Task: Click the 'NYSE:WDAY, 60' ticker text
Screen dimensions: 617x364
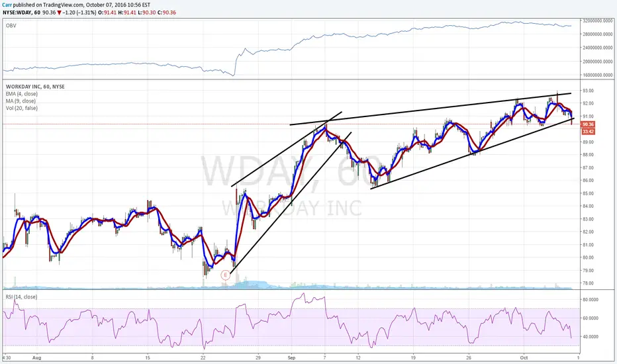Action: [21, 13]
